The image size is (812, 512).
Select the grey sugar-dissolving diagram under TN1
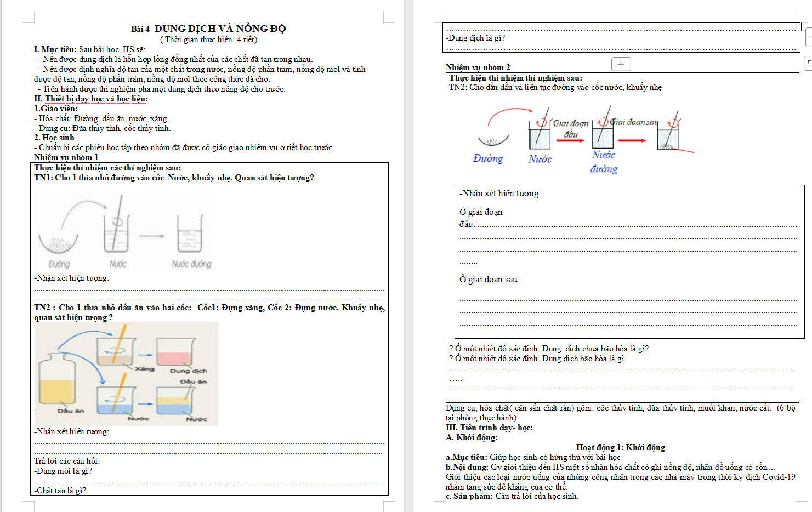pos(125,231)
